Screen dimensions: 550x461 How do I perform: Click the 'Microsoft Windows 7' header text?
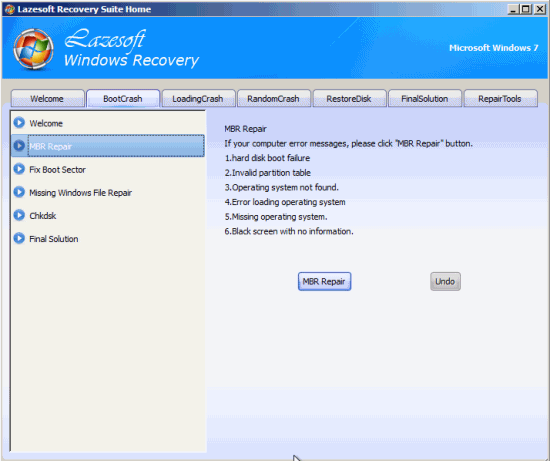click(x=494, y=48)
